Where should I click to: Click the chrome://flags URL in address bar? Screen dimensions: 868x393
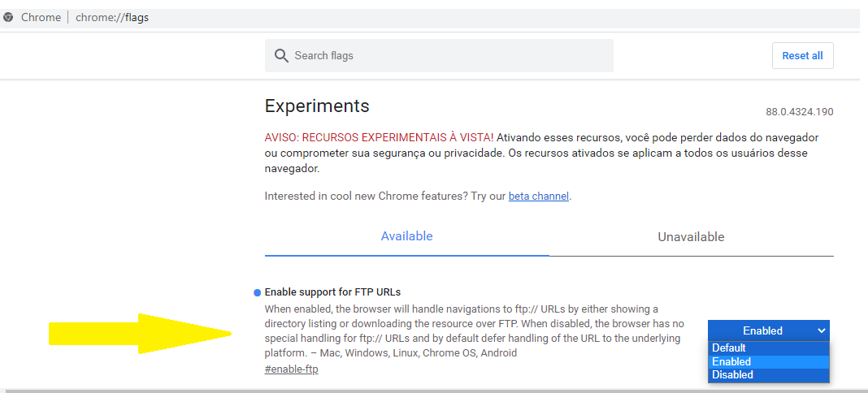[112, 17]
